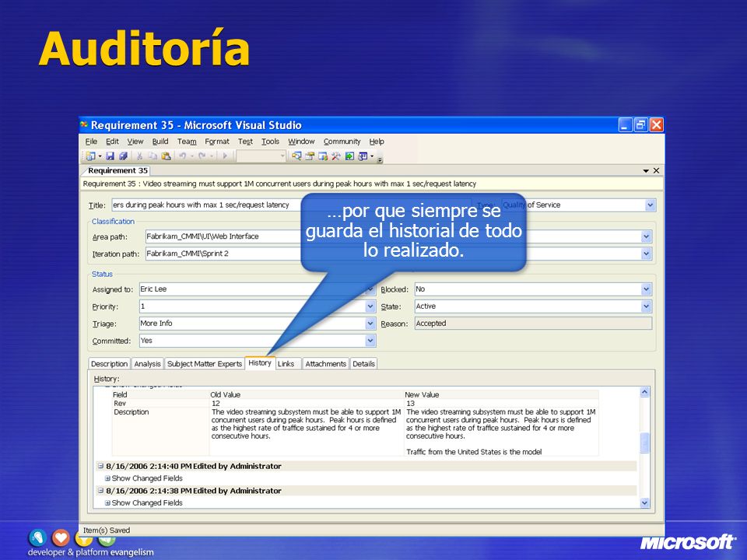747x560 pixels.
Task: Click the Assigned to field showing Eric Lee
Action: point(258,289)
